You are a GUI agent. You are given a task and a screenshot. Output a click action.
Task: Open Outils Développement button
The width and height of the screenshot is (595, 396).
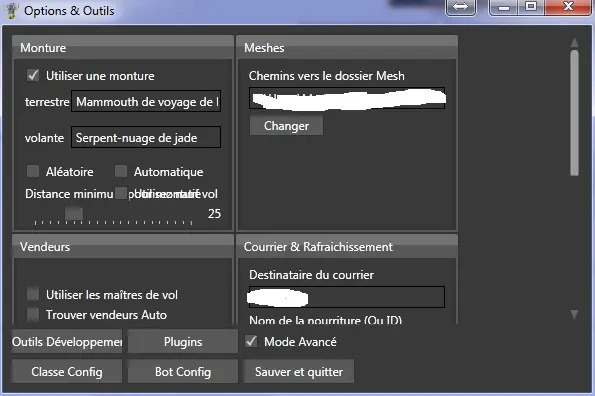click(67, 342)
